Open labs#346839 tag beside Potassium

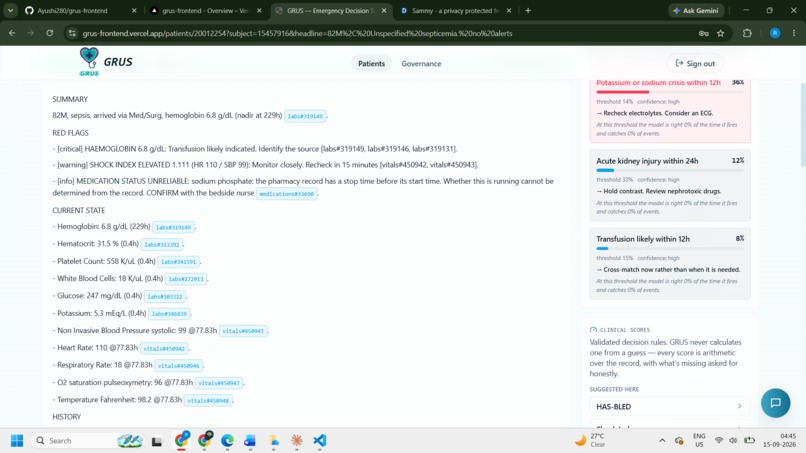point(169,314)
